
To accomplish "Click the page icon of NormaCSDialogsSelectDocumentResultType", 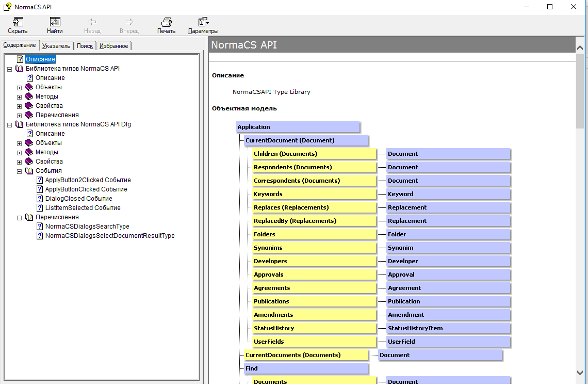I will [x=40, y=236].
